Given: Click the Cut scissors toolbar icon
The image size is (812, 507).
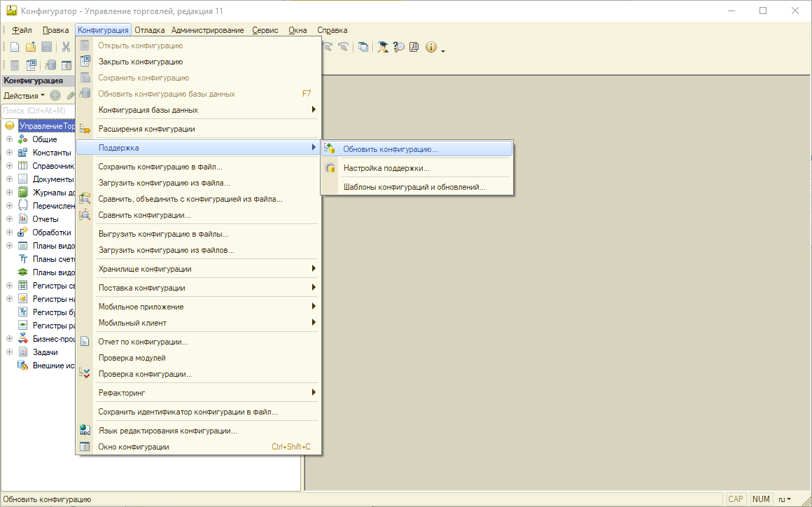Looking at the screenshot, I should (66, 47).
